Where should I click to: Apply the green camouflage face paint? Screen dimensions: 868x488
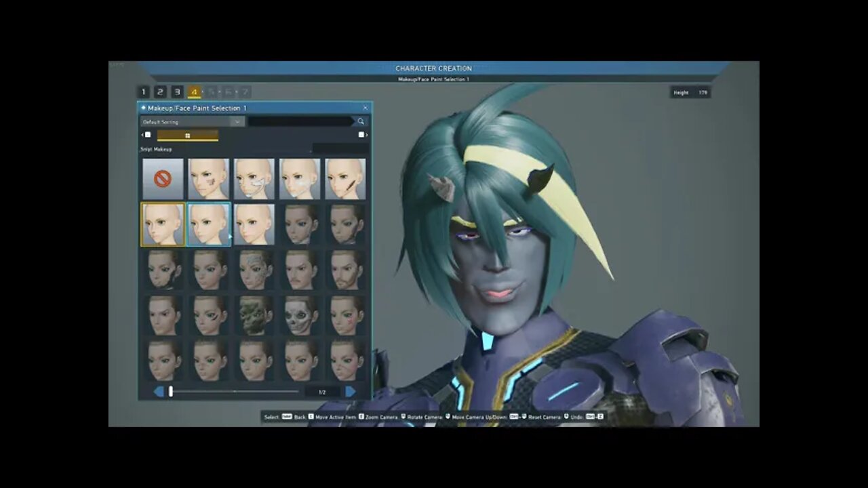(x=254, y=315)
